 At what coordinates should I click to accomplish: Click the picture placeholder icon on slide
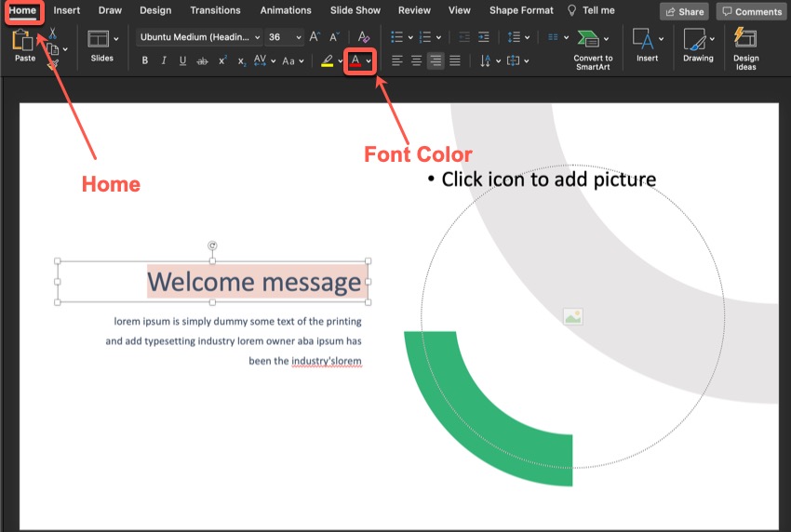[x=572, y=317]
